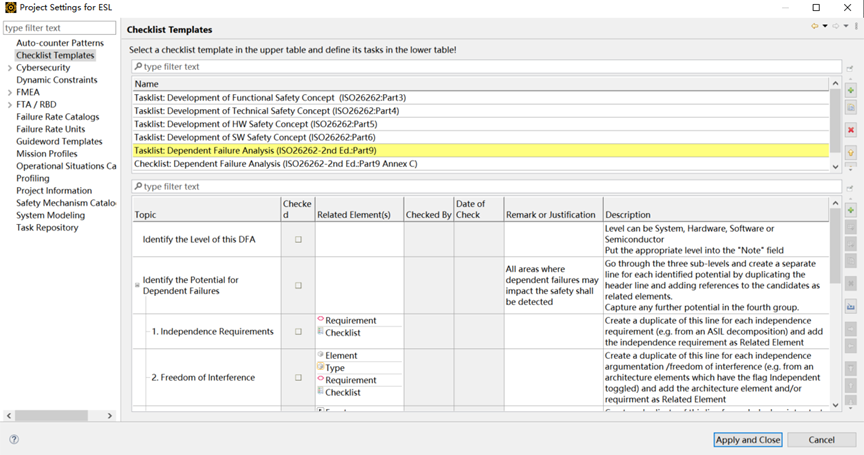Click left sidebar horizontal scroll right arrow
The image size is (864, 455).
(110, 415)
